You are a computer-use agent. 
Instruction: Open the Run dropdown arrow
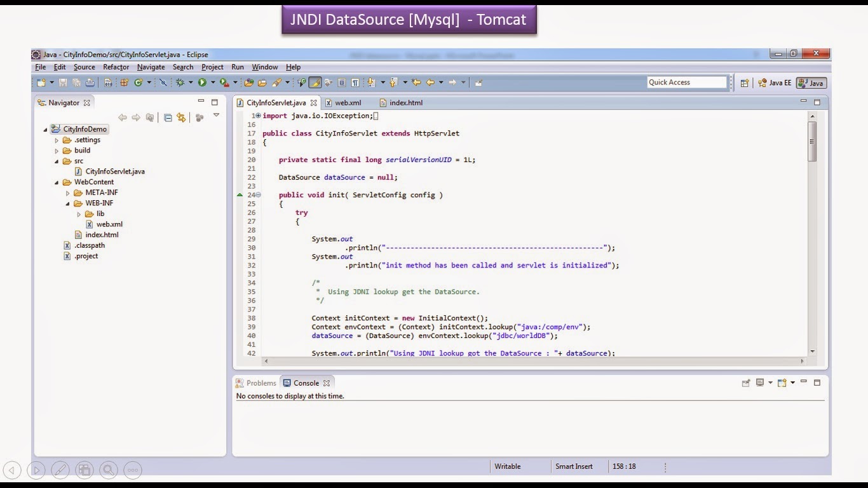coord(213,83)
